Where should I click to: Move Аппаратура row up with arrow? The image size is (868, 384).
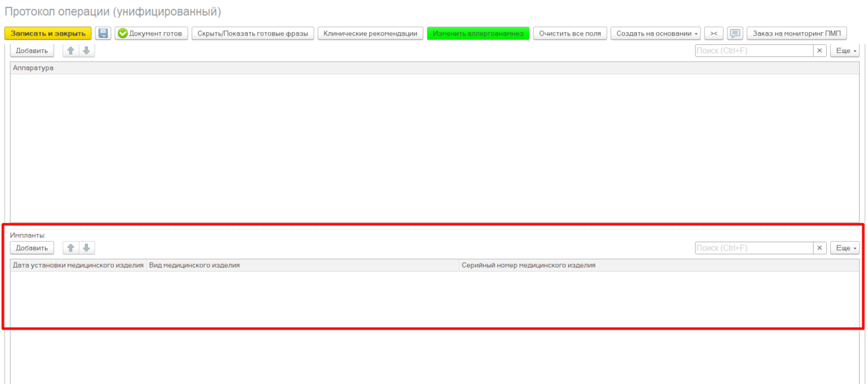click(x=71, y=51)
